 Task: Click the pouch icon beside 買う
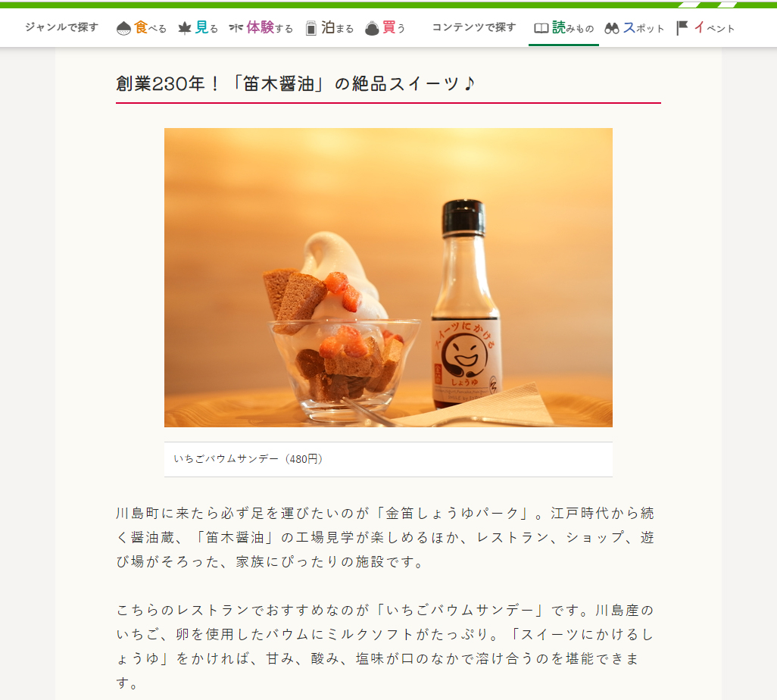pos(372,28)
